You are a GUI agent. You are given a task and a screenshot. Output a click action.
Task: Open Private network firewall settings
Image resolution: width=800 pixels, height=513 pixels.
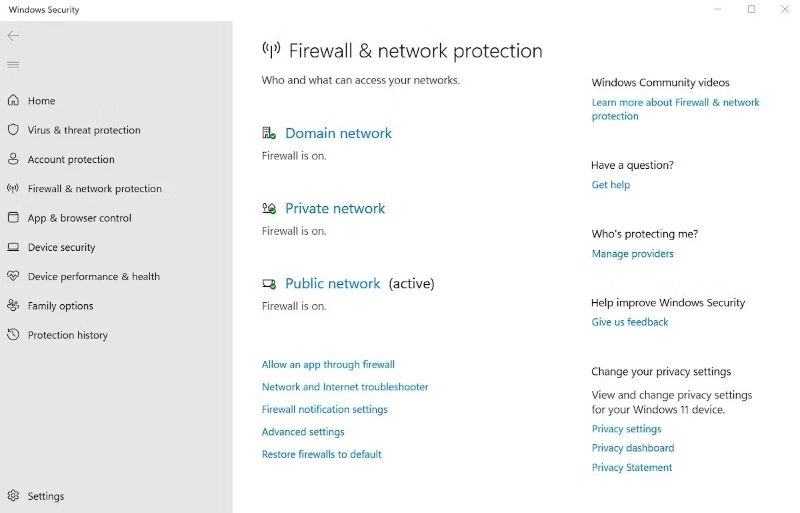[335, 209]
